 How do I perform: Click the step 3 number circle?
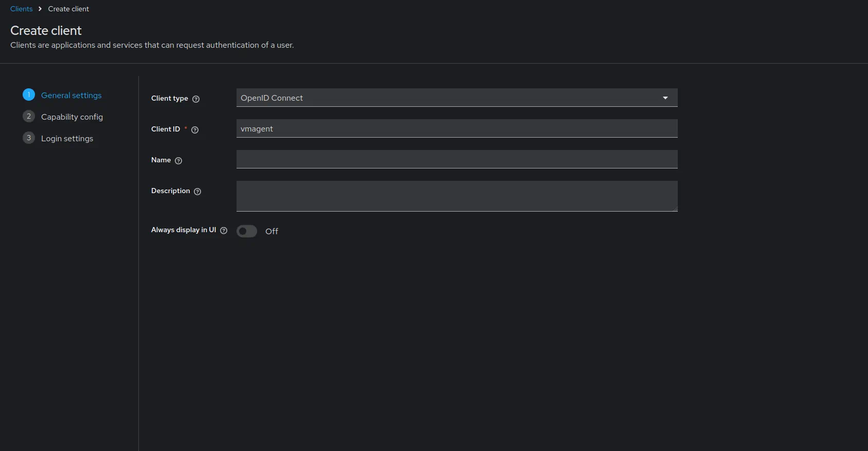[29, 138]
